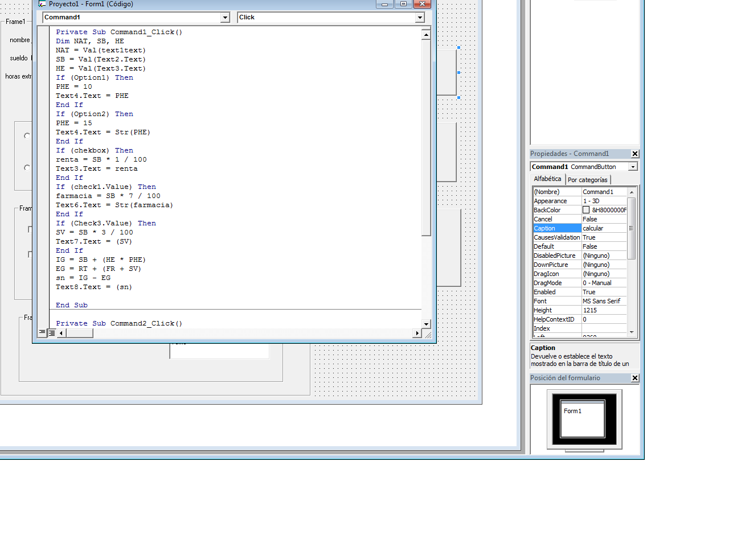This screenshot has width=729, height=560.
Task: Click the code editor vertical scrollbar thumb
Action: [x=426, y=137]
